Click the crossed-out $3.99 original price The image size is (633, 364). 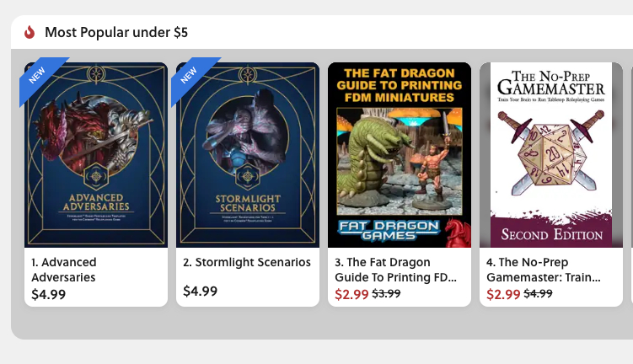pyautogui.click(x=386, y=294)
